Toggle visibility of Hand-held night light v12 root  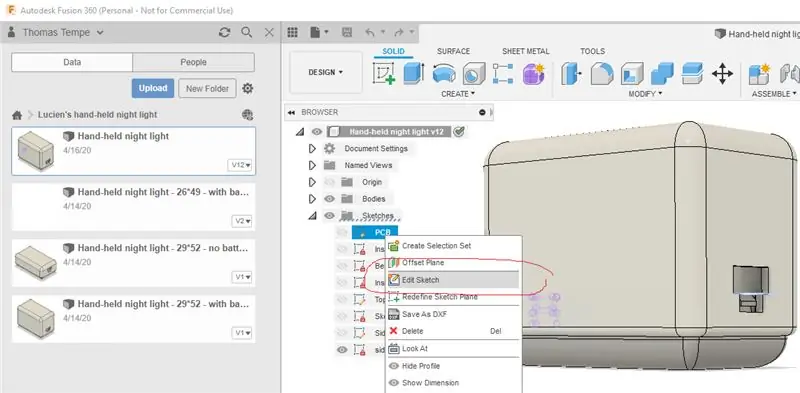pos(317,132)
